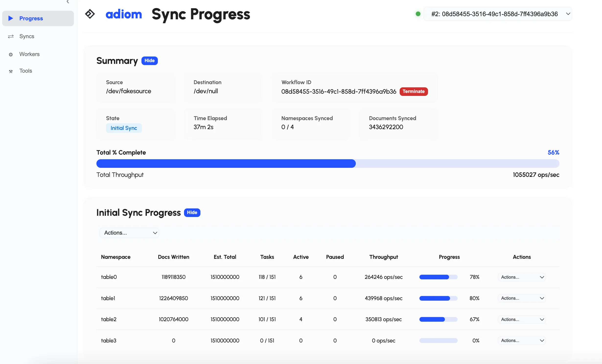The height and width of the screenshot is (364, 602).
Task: Click the Progress play icon in sidebar
Action: click(x=11, y=18)
